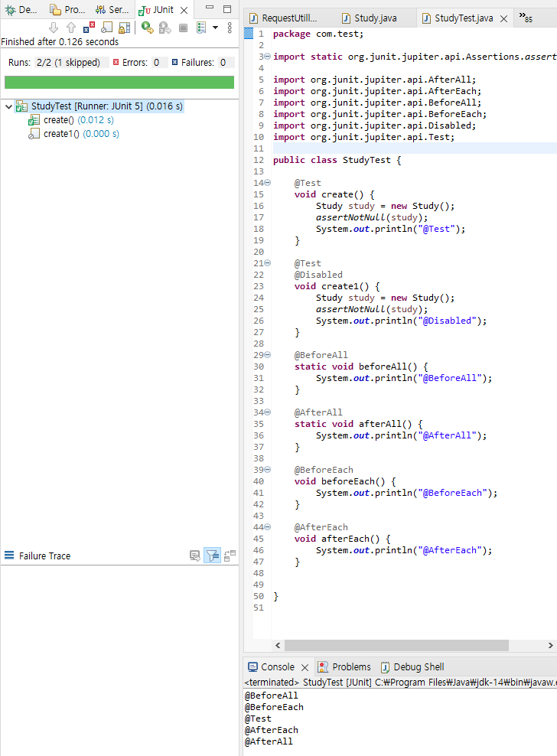This screenshot has width=557, height=756.
Task: Switch to the Debug Shell tab
Action: [x=413, y=667]
